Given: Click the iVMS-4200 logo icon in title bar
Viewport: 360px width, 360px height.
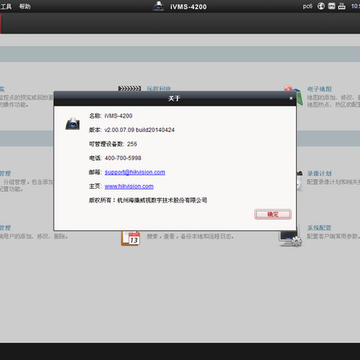Looking at the screenshot, I should tap(159, 6).
